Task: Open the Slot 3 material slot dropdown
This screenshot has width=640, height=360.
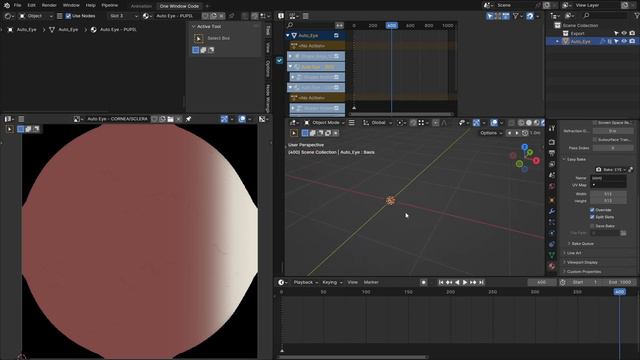Action: tap(123, 16)
